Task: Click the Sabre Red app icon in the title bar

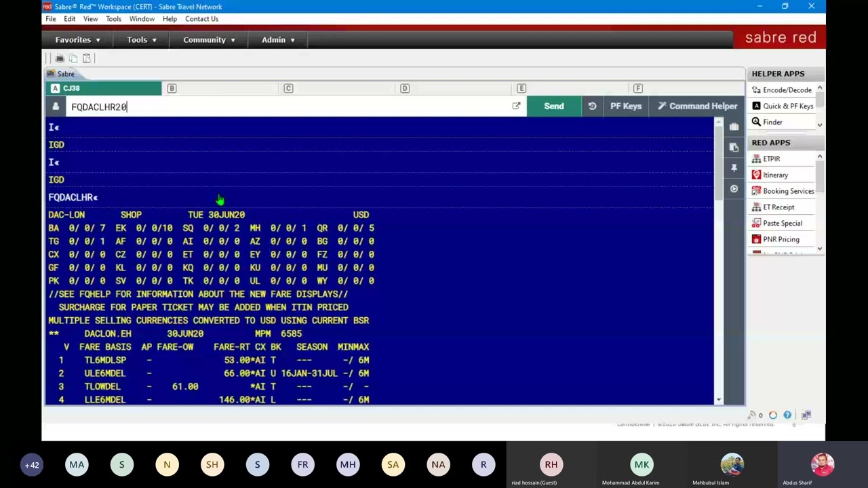Action: (47, 6)
